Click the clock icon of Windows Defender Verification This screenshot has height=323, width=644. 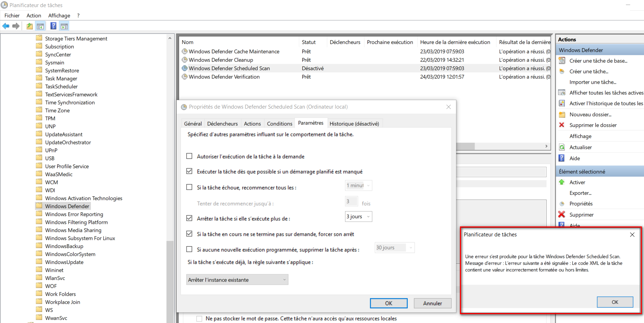(x=184, y=77)
